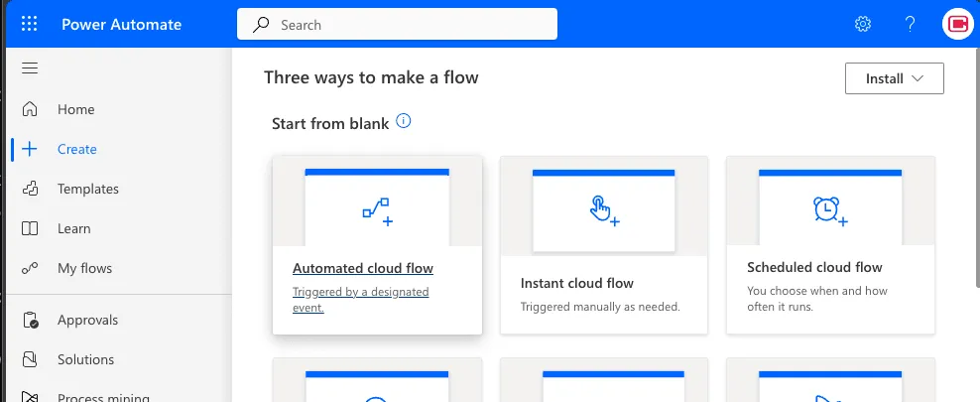Click the Instant cloud flow title
The height and width of the screenshot is (402, 980).
tap(577, 283)
